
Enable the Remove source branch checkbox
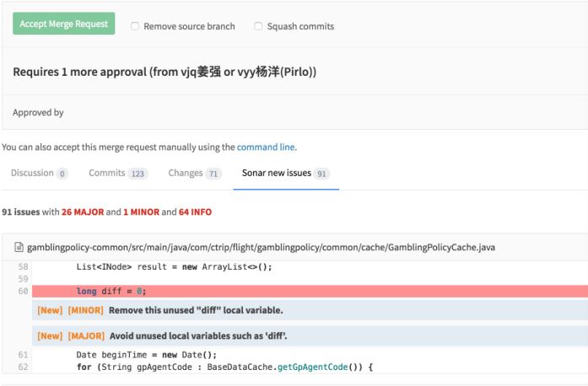135,26
